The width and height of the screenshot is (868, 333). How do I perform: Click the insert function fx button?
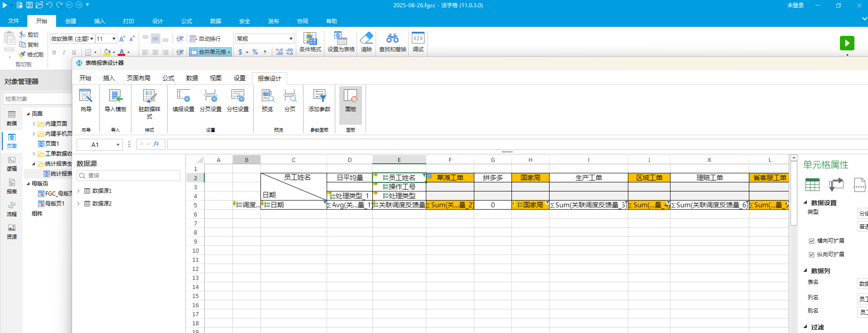(x=156, y=144)
